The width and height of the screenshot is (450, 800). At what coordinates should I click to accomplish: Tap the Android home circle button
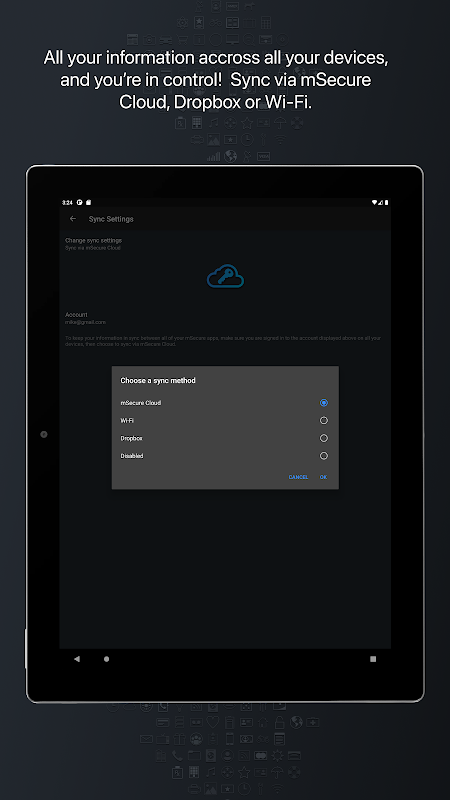click(x=106, y=659)
